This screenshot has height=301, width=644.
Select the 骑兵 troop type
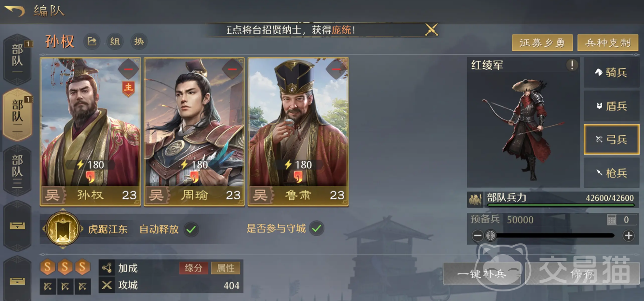[x=612, y=73]
